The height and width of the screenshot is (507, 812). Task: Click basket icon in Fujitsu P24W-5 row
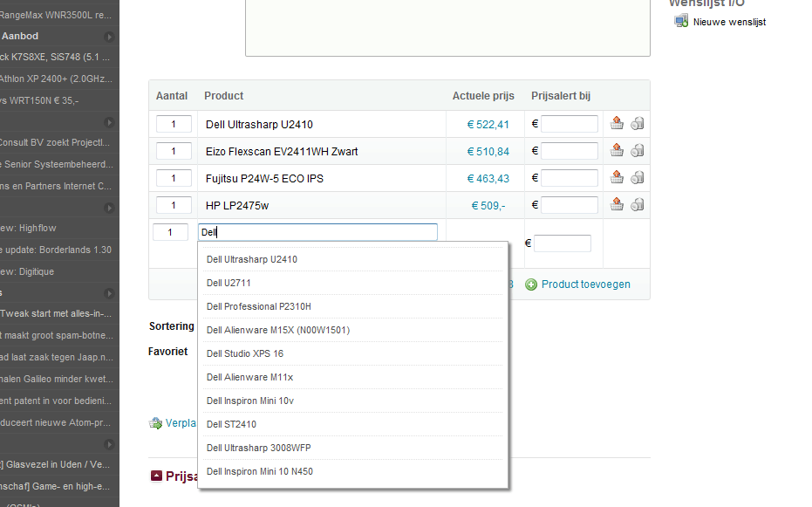(617, 178)
